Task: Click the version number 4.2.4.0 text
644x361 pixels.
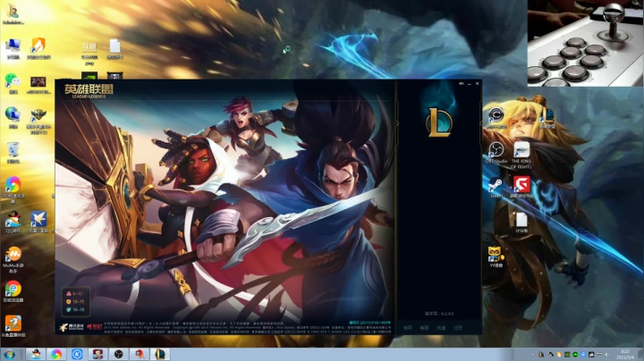Action: (439, 314)
